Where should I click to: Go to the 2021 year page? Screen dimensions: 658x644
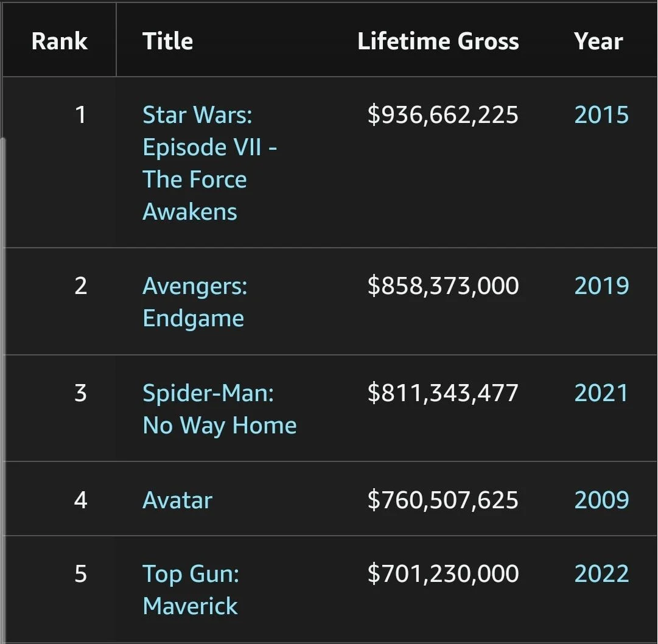tap(601, 393)
